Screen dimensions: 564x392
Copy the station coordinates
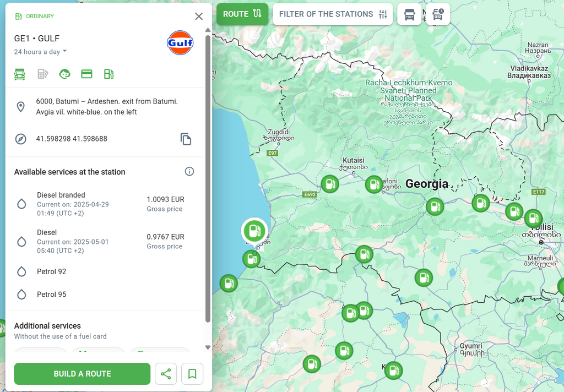click(186, 139)
